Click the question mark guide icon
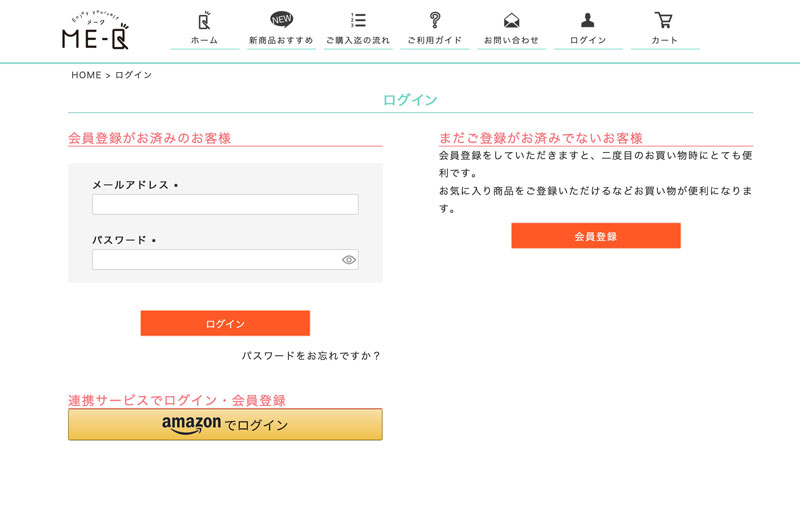This screenshot has height=531, width=800. pos(435,20)
